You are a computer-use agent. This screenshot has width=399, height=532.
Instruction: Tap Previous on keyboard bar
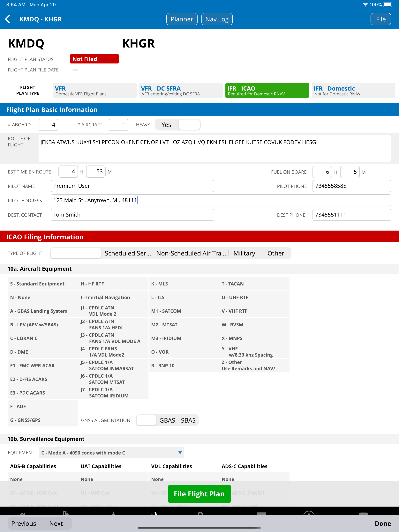click(24, 523)
